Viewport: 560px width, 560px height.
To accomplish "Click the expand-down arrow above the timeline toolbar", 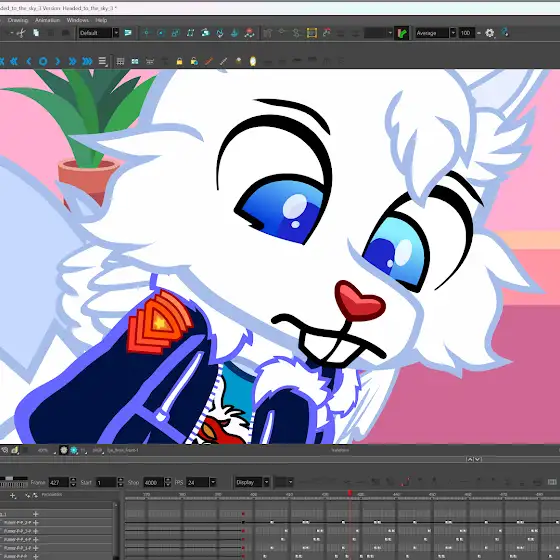I will pyautogui.click(x=478, y=459).
